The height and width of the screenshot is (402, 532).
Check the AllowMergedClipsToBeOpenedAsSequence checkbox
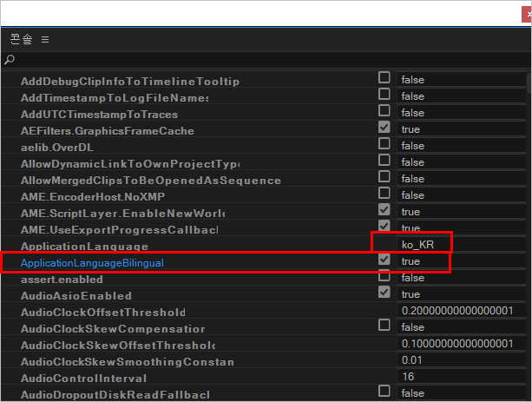click(x=384, y=176)
